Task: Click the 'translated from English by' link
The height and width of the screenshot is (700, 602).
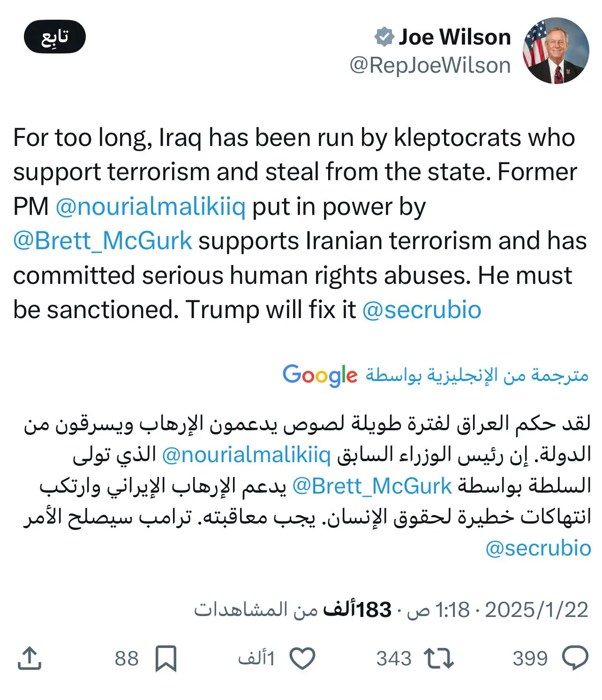Action: pos(477,375)
